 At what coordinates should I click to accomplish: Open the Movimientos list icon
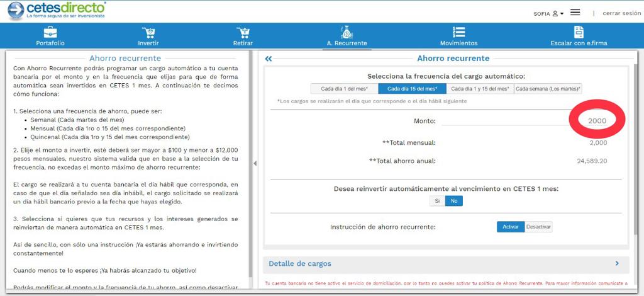[x=458, y=32]
